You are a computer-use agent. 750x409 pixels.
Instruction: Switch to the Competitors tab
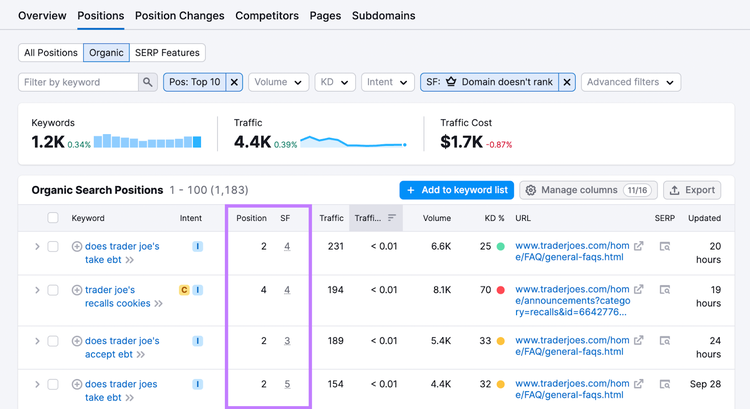point(267,16)
